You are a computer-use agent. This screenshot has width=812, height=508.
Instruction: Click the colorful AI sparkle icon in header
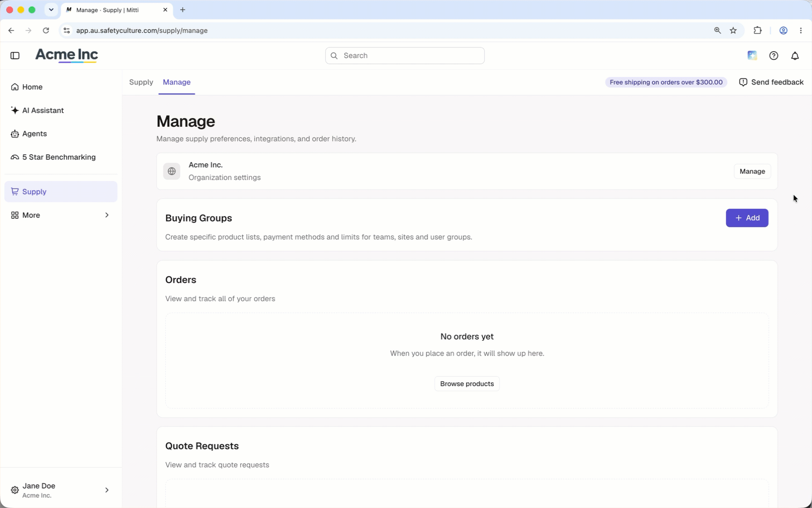coord(752,56)
